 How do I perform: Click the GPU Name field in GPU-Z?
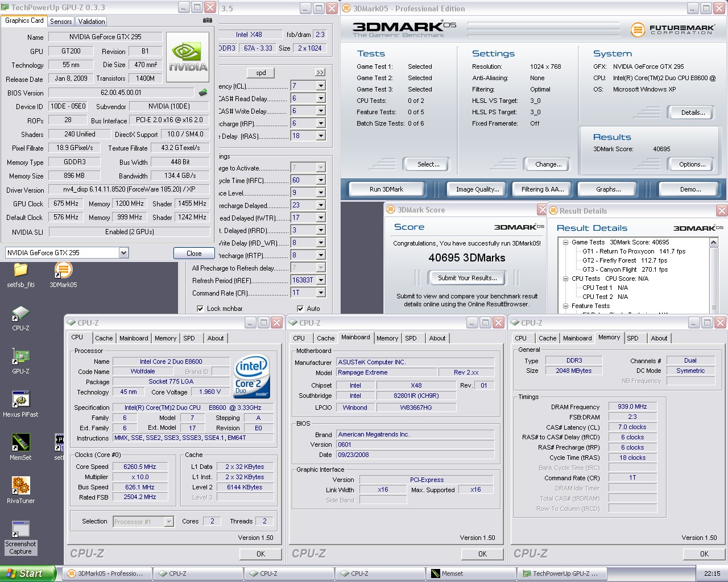pyautogui.click(x=105, y=37)
